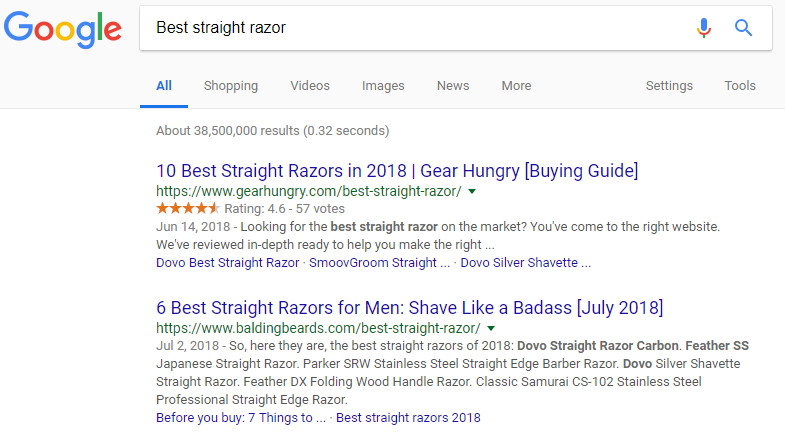The height and width of the screenshot is (440, 785).
Task: Expand the baldingbeards.com URL dropdown arrow
Action: [492, 328]
